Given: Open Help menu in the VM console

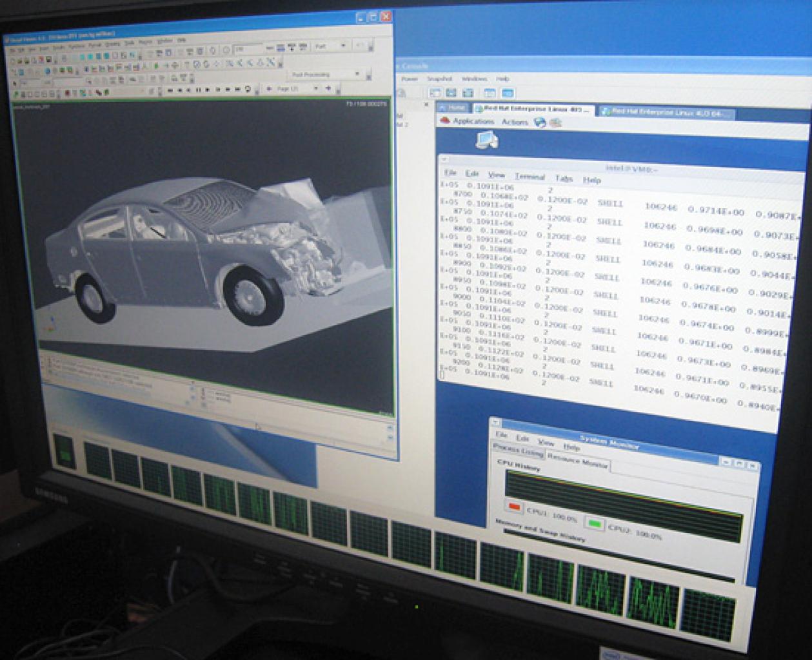Looking at the screenshot, I should 502,79.
